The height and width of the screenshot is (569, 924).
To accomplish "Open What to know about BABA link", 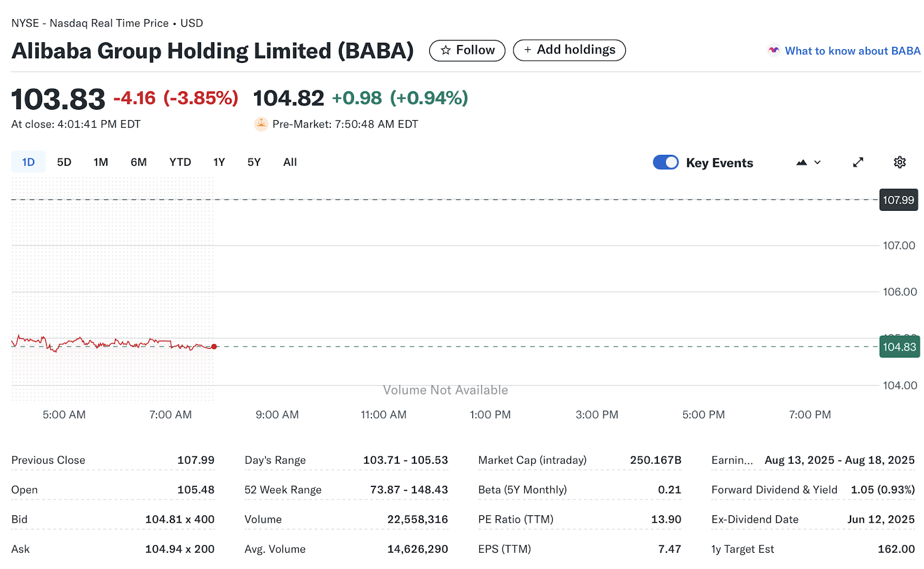I will (852, 51).
